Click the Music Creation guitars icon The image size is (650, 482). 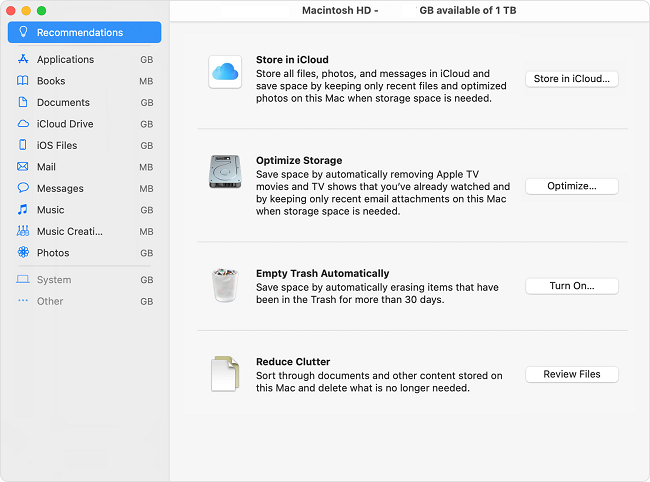tap(23, 231)
